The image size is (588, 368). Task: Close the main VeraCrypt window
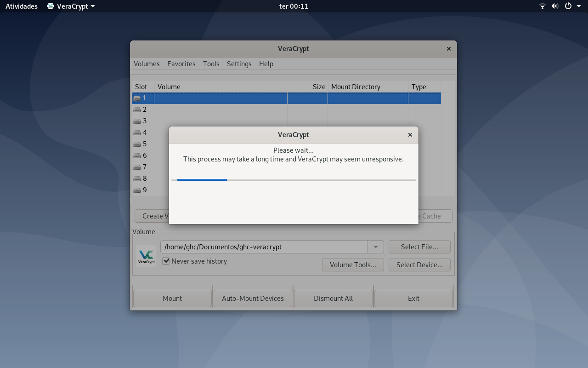[449, 49]
